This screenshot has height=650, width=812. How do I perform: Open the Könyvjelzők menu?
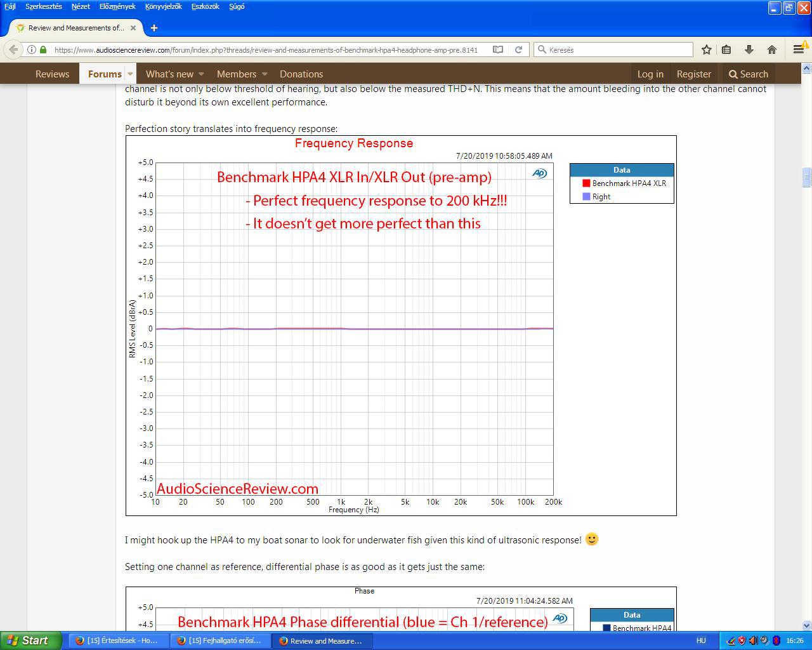(x=164, y=6)
